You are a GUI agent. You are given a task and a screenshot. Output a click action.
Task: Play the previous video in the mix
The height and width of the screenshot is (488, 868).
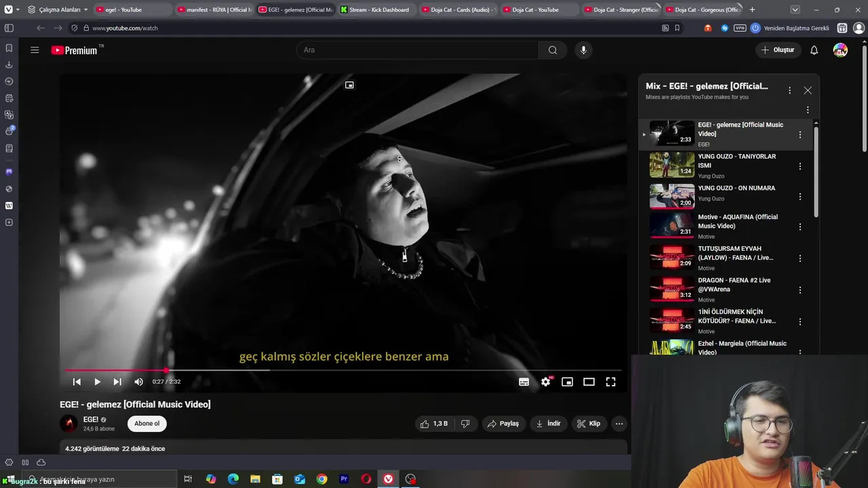click(77, 382)
